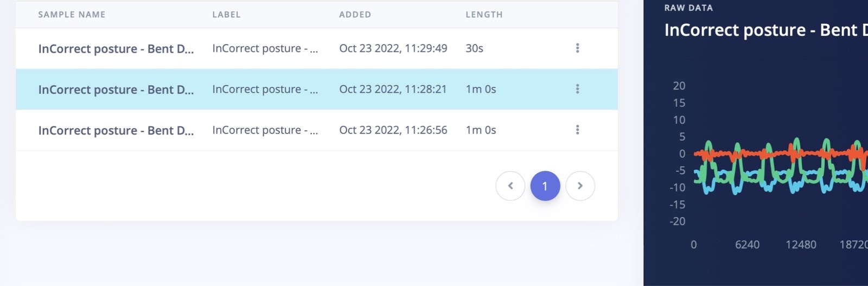Click the LENGTH column header
Viewport: 868px width, 286px height.
(x=484, y=15)
